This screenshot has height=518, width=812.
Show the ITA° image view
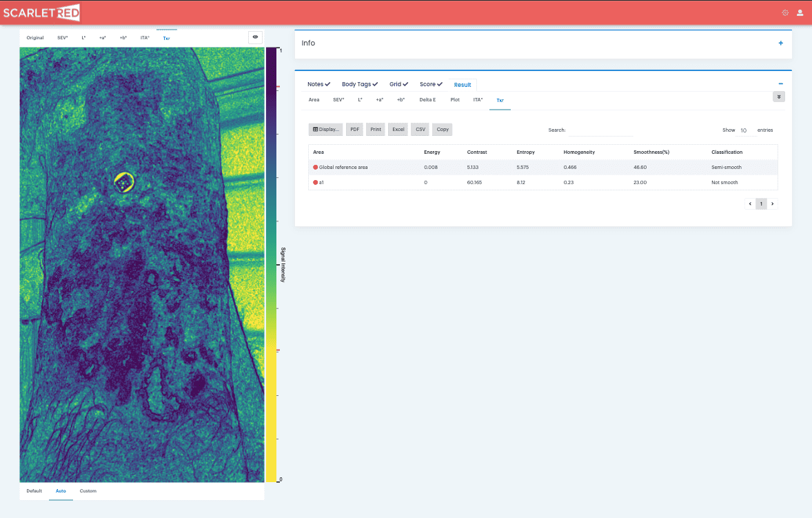pyautogui.click(x=145, y=38)
